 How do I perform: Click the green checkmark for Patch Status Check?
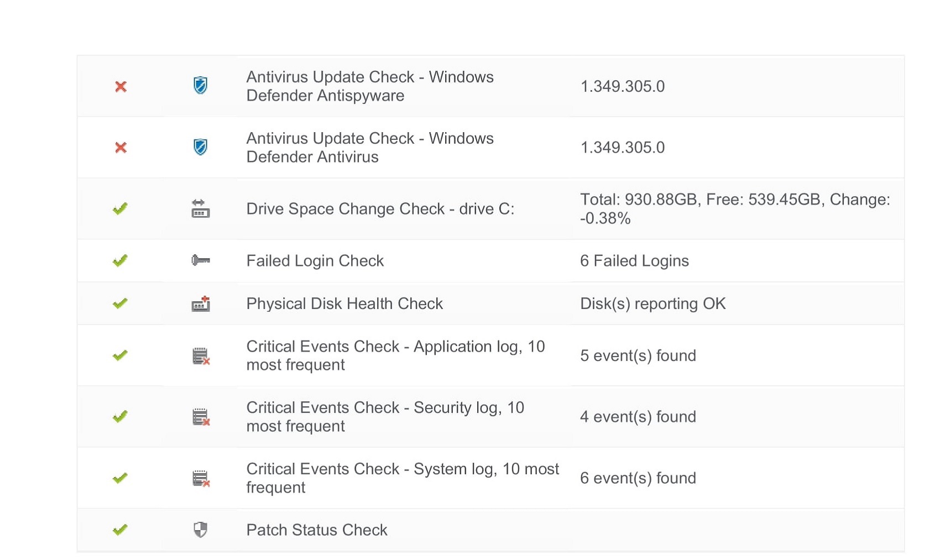click(x=120, y=530)
